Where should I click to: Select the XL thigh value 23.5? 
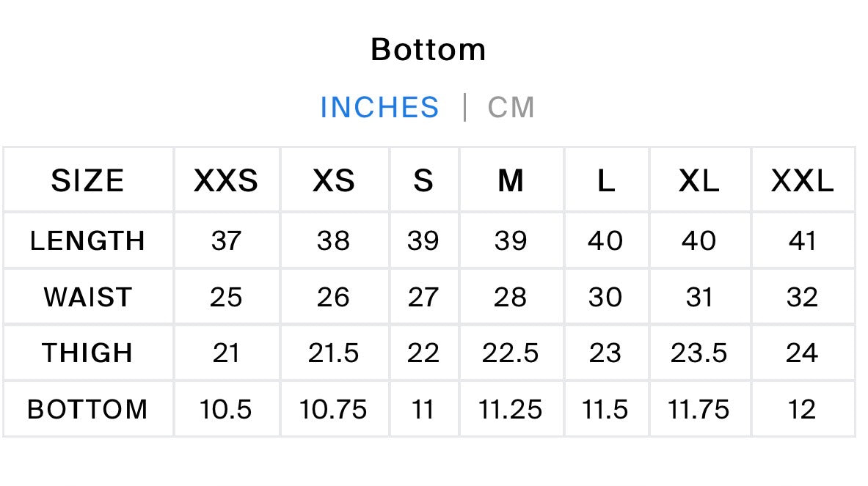coord(699,353)
